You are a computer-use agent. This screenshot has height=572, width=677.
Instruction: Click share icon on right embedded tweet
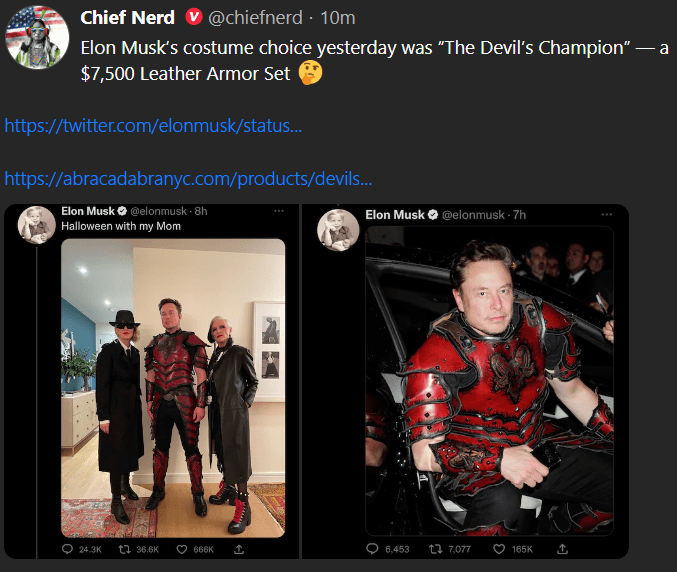point(563,549)
